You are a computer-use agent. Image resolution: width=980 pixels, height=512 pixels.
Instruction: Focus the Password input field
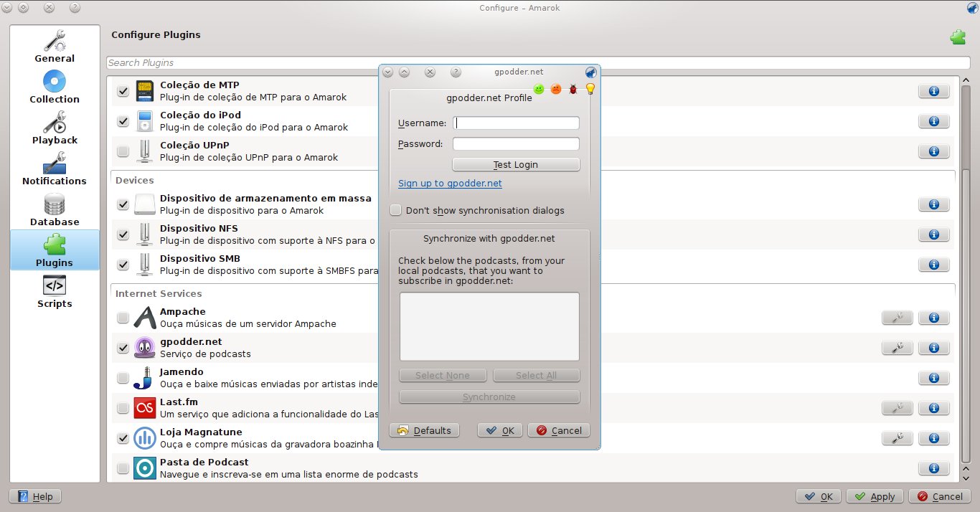click(516, 144)
